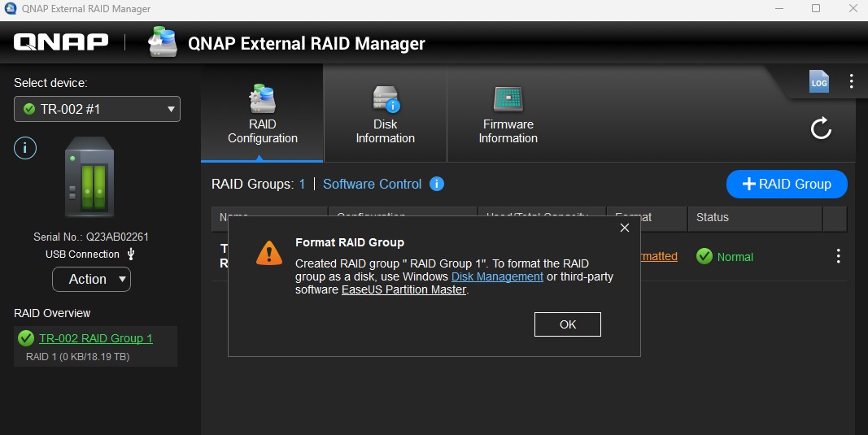Open the Action dropdown menu

click(x=91, y=279)
